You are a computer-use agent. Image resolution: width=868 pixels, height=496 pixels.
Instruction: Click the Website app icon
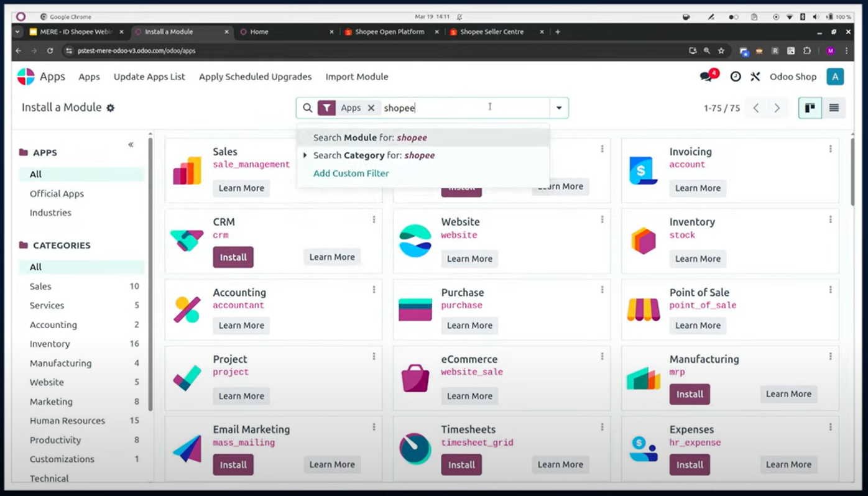click(x=415, y=241)
